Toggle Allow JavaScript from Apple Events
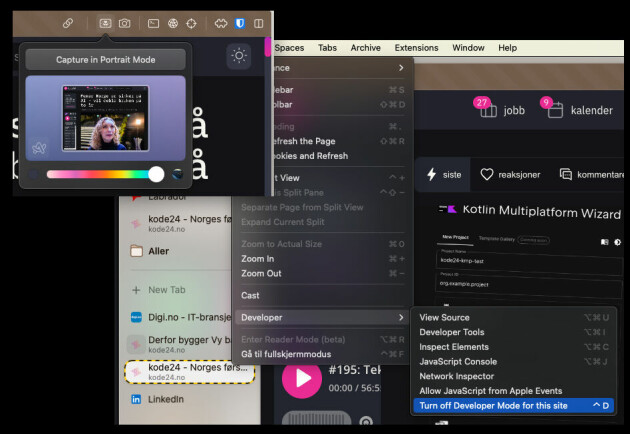 tap(514, 391)
